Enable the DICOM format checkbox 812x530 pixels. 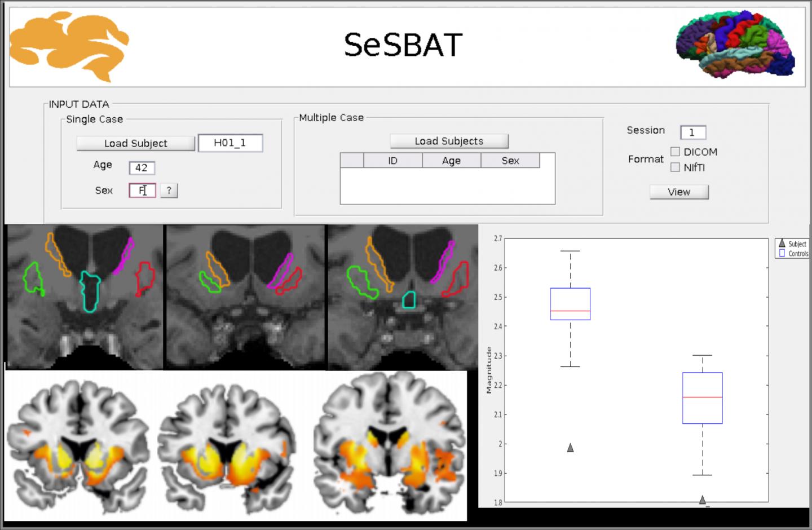[675, 152]
